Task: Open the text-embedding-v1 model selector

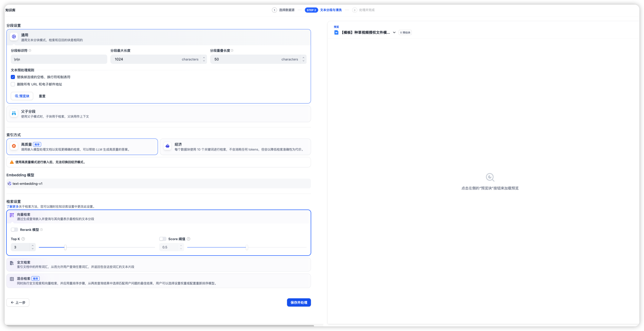Action: click(159, 184)
